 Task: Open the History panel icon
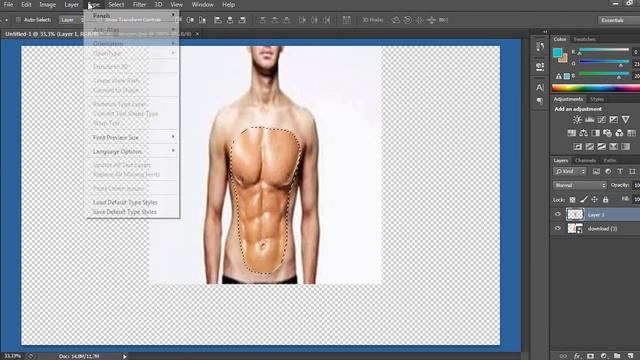pos(540,47)
